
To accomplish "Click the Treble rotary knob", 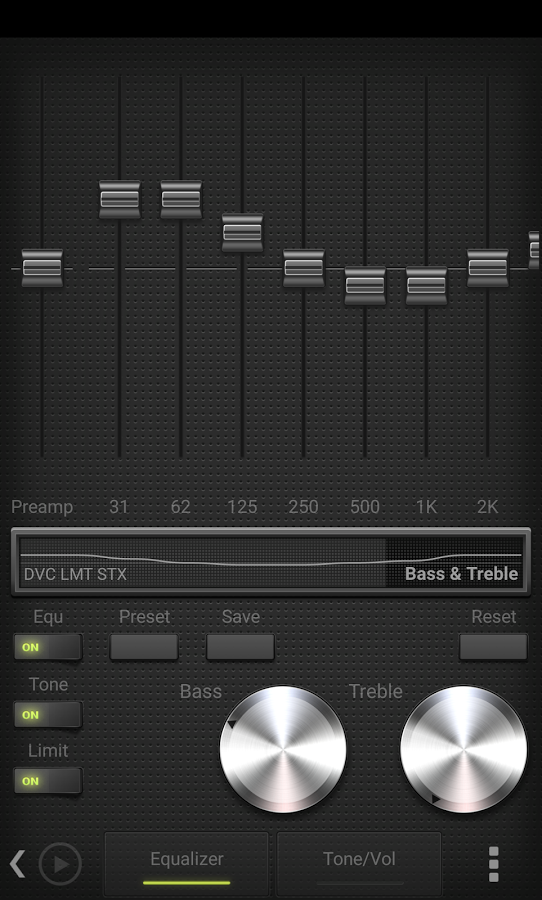I will (463, 749).
